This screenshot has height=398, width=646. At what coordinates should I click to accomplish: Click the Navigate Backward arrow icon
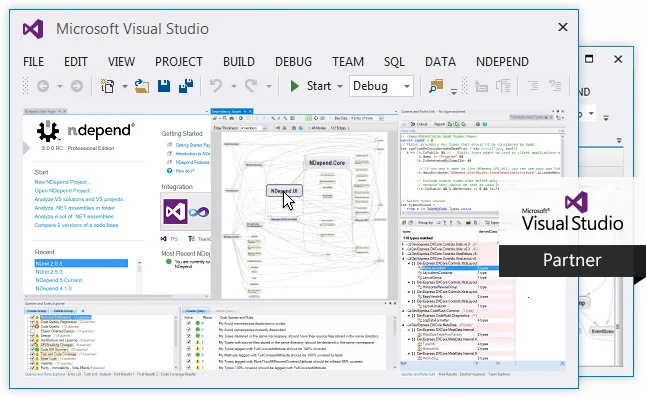pos(43,86)
